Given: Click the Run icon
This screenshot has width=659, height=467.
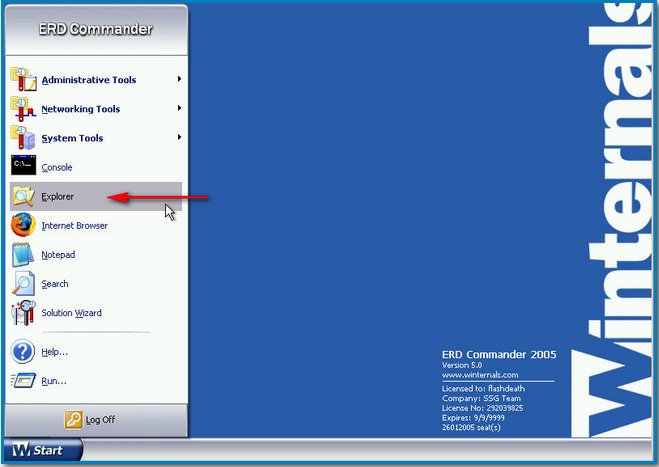Looking at the screenshot, I should point(23,380).
